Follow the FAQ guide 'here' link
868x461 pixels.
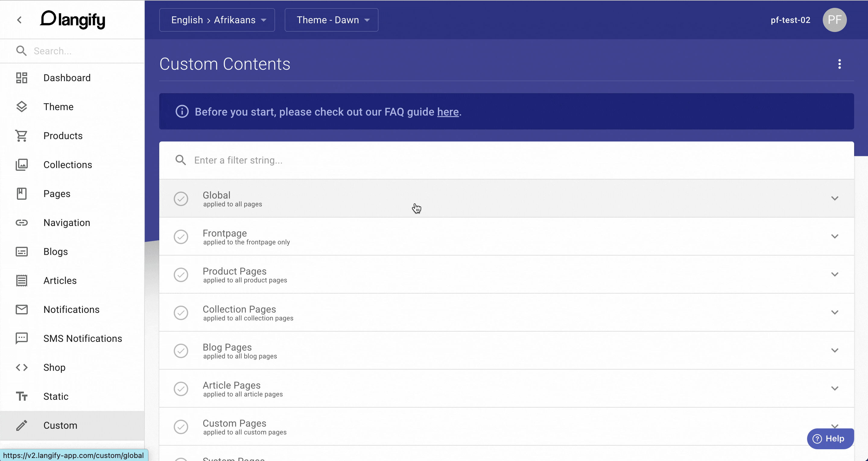pos(448,112)
